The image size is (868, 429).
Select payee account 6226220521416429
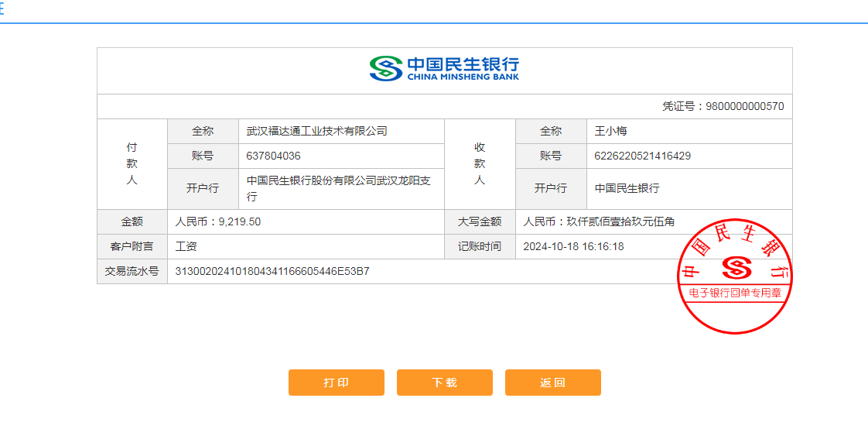click(643, 156)
